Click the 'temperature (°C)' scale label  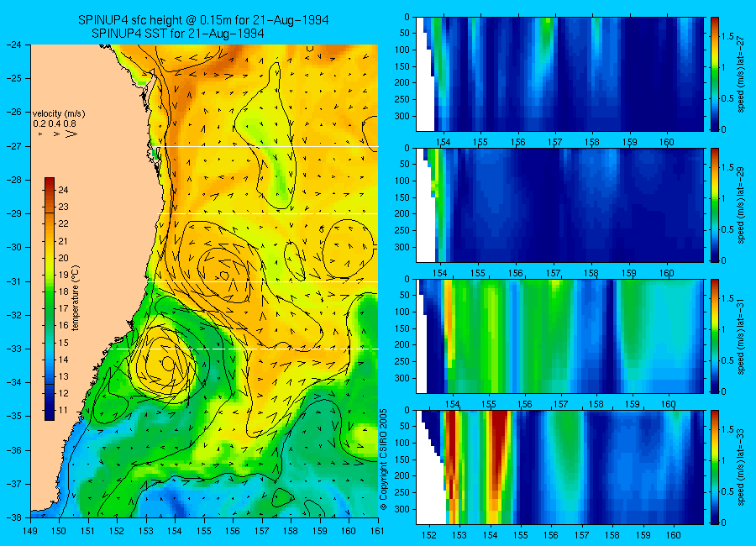tap(76, 298)
